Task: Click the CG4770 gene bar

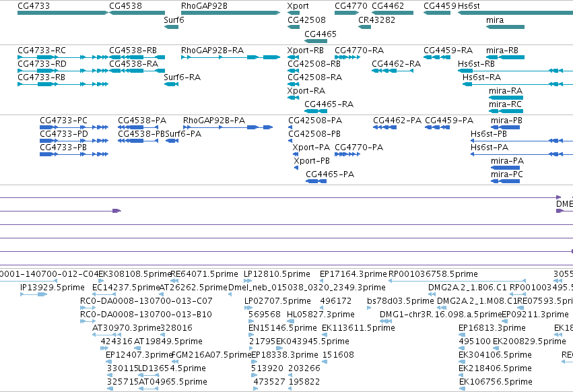Action: click(x=347, y=13)
